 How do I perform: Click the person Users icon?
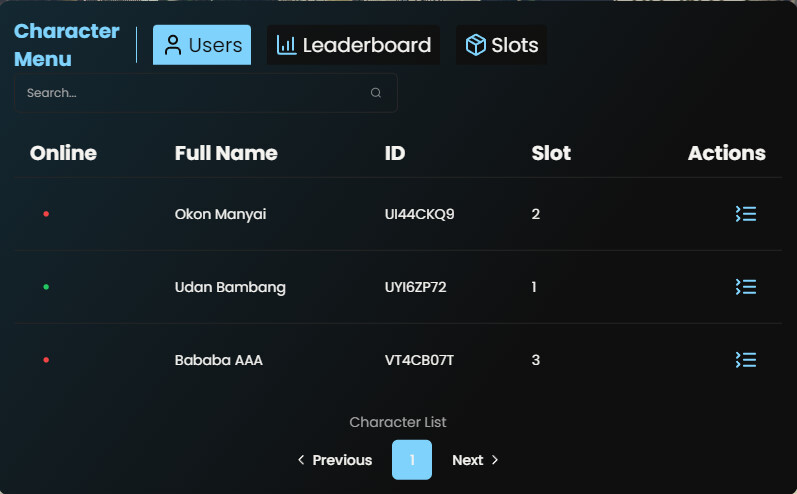click(173, 45)
